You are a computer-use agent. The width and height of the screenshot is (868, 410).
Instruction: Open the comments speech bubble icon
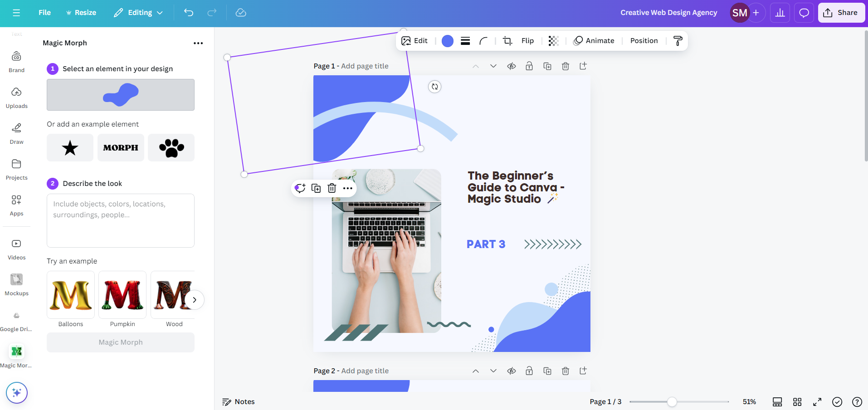coord(804,13)
